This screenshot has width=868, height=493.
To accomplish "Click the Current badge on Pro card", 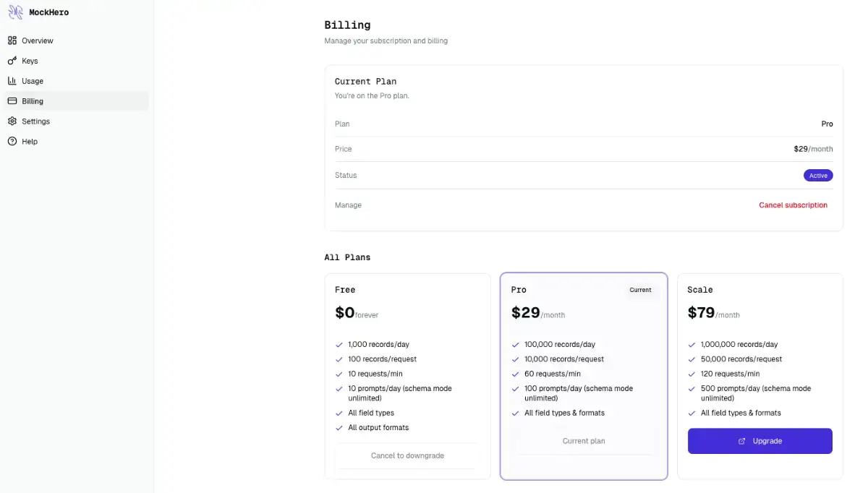I will 640,290.
